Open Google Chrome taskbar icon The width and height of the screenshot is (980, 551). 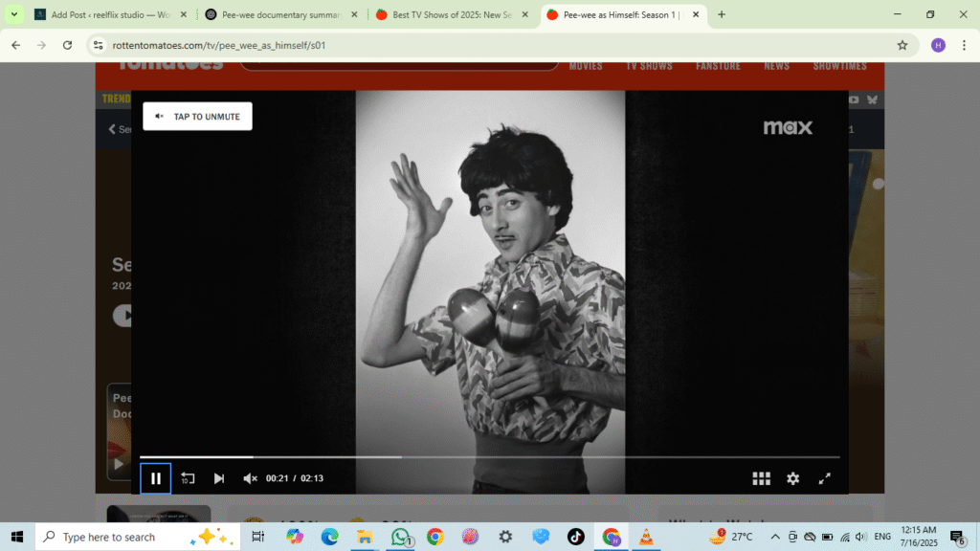[x=435, y=537]
